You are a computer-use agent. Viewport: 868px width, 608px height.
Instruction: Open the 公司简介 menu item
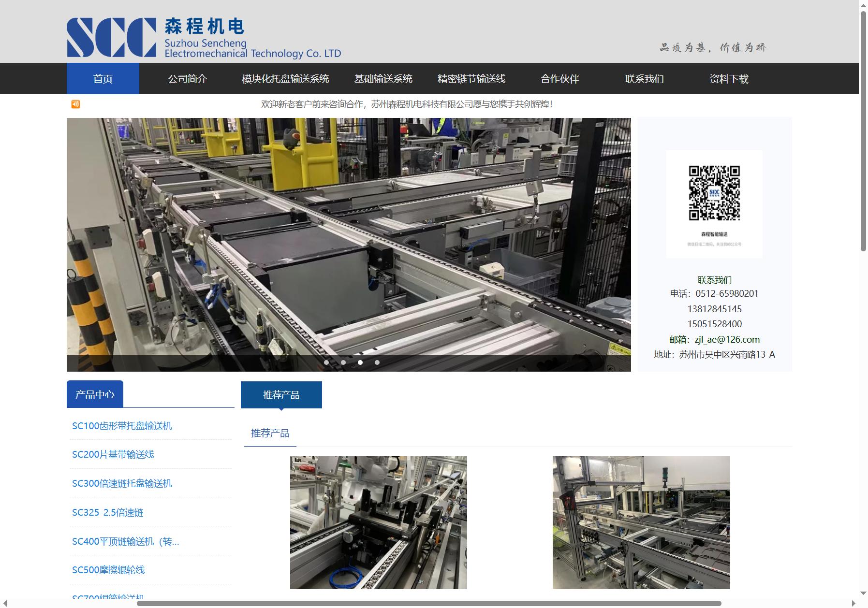tap(188, 79)
